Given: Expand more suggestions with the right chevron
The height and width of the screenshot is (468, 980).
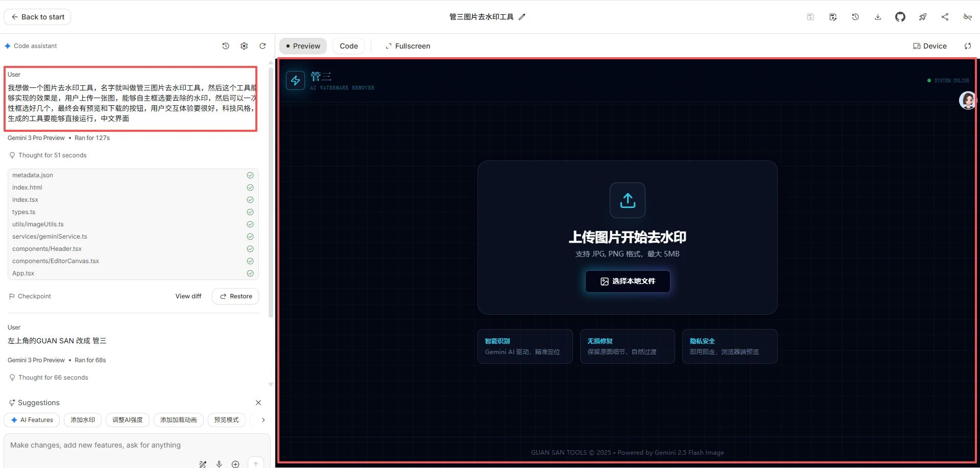Looking at the screenshot, I should 262,419.
